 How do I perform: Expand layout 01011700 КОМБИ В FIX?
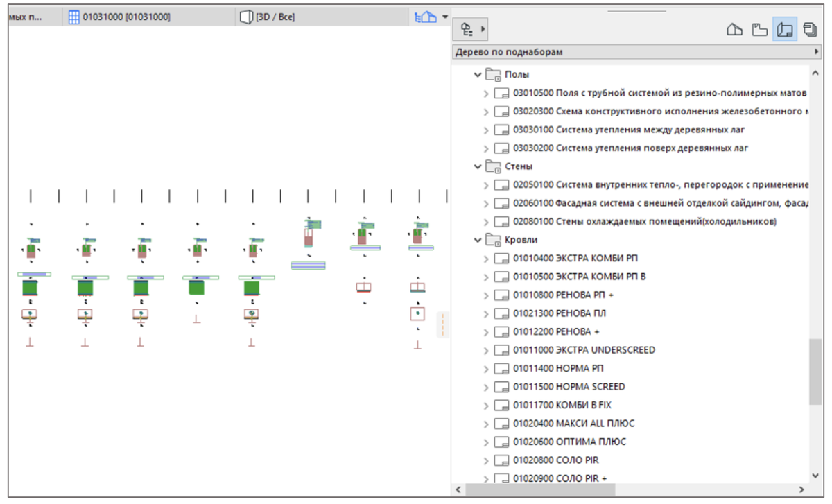tap(486, 405)
